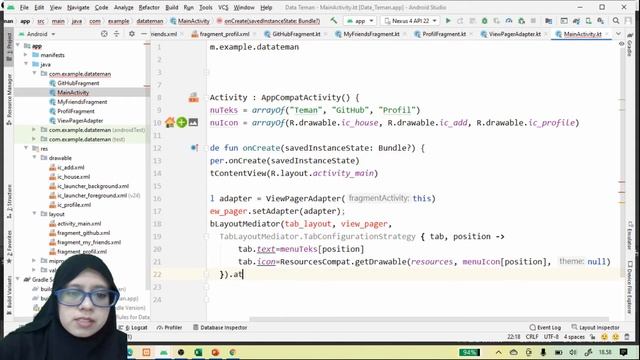
Task: Toggle the Favorites side tool window
Action: 9,247
